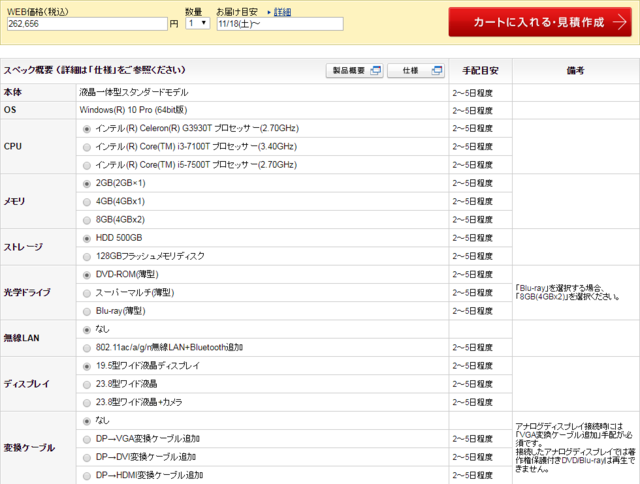
Task: Click the お届け目安 date field
Action: pos(280,24)
